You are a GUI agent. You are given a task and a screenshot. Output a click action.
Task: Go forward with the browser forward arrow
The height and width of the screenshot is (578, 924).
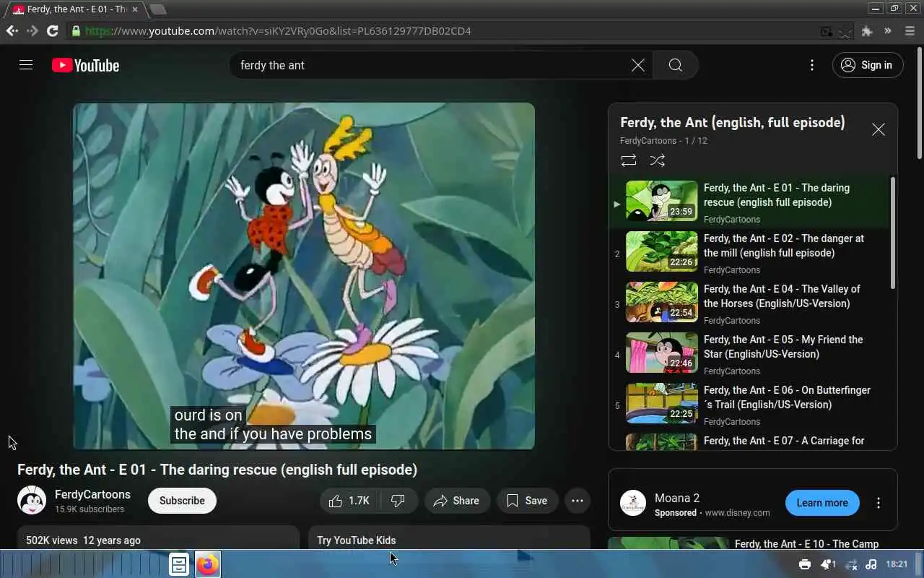pyautogui.click(x=32, y=30)
